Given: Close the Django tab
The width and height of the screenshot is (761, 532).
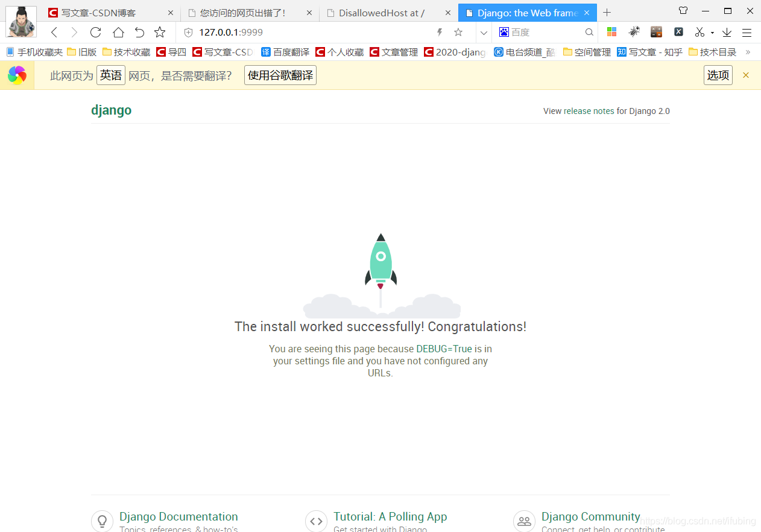Looking at the screenshot, I should 587,13.
